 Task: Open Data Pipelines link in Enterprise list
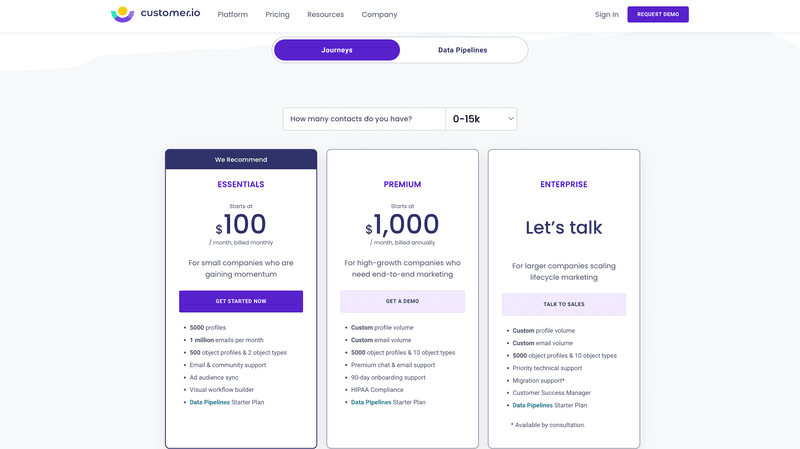pos(532,405)
